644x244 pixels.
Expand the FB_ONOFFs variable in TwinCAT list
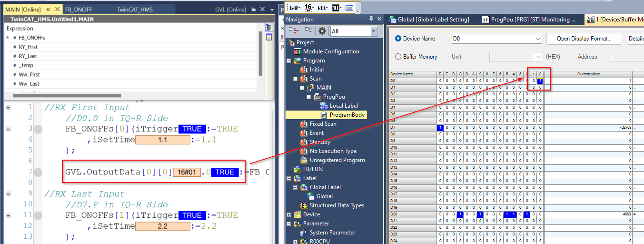[9, 38]
